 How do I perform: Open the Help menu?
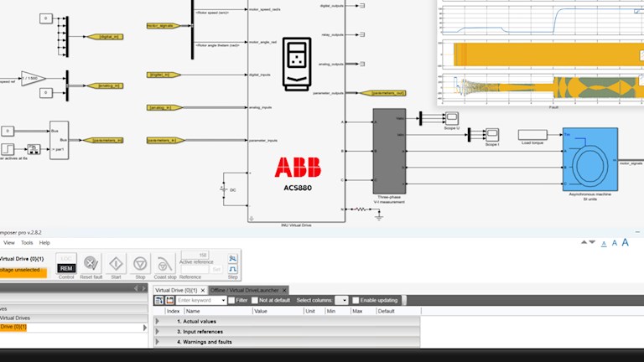[x=44, y=242]
